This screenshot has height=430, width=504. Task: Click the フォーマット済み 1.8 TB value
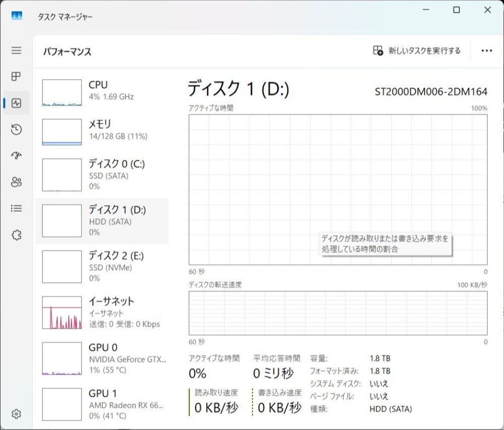[x=380, y=371]
